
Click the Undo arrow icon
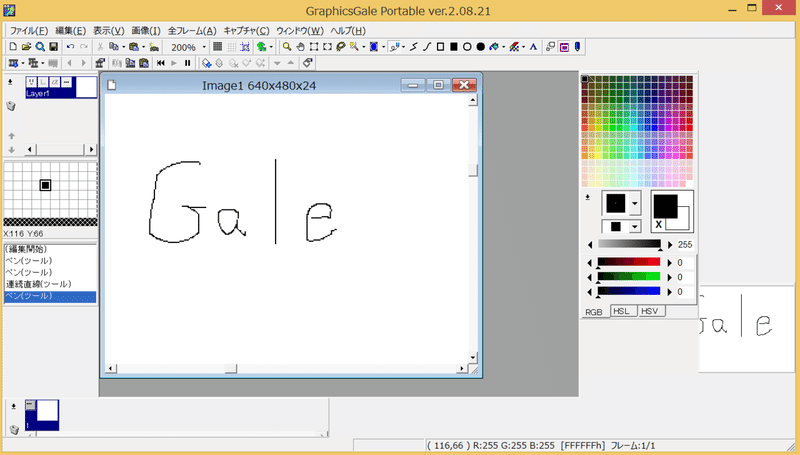(70, 47)
